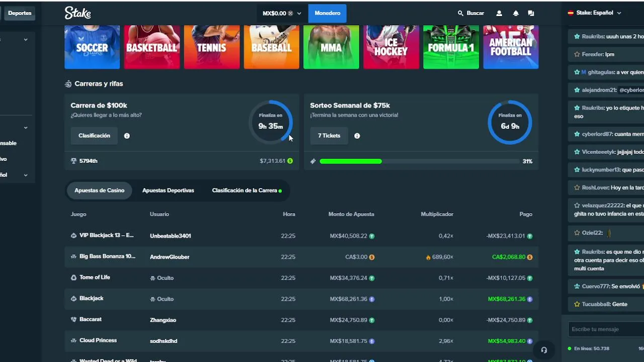Click the weekly raffle green progress bar
Image resolution: width=644 pixels, height=362 pixels.
[x=351, y=161]
